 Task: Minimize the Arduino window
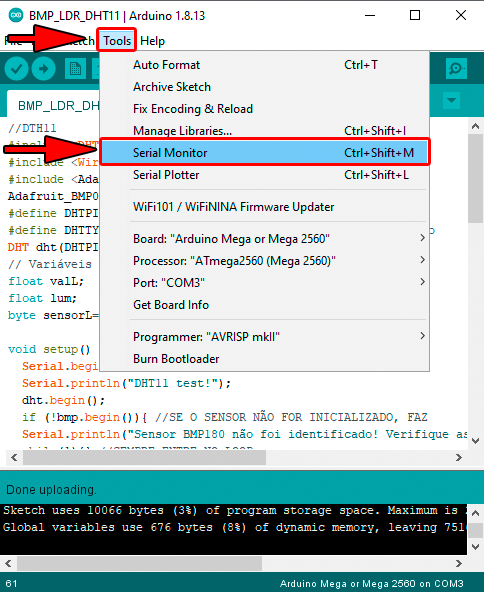(x=370, y=15)
